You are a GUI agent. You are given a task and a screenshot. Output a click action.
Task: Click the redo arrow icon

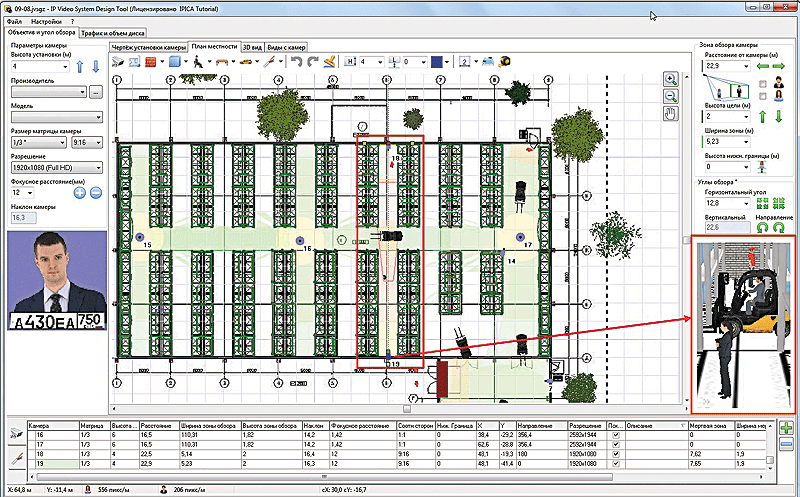tap(312, 62)
